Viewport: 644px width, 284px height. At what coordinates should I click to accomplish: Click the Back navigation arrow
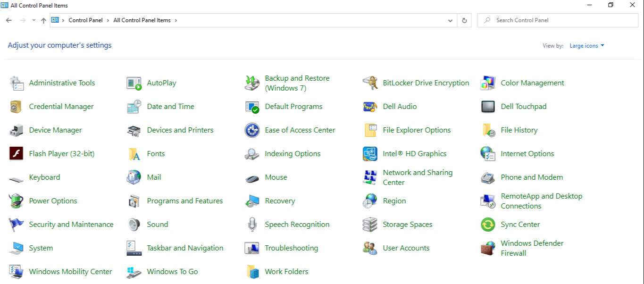pos(9,20)
